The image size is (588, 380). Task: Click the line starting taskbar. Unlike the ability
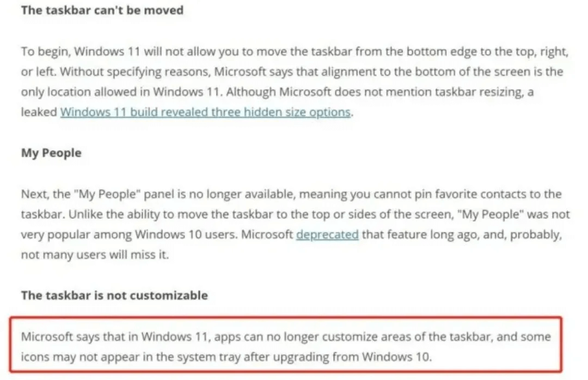pyautogui.click(x=296, y=214)
